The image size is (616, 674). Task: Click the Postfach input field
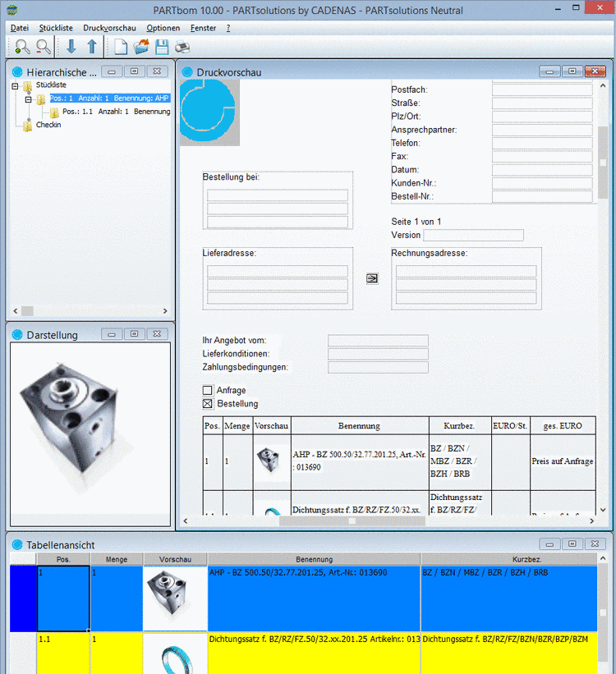[542, 89]
